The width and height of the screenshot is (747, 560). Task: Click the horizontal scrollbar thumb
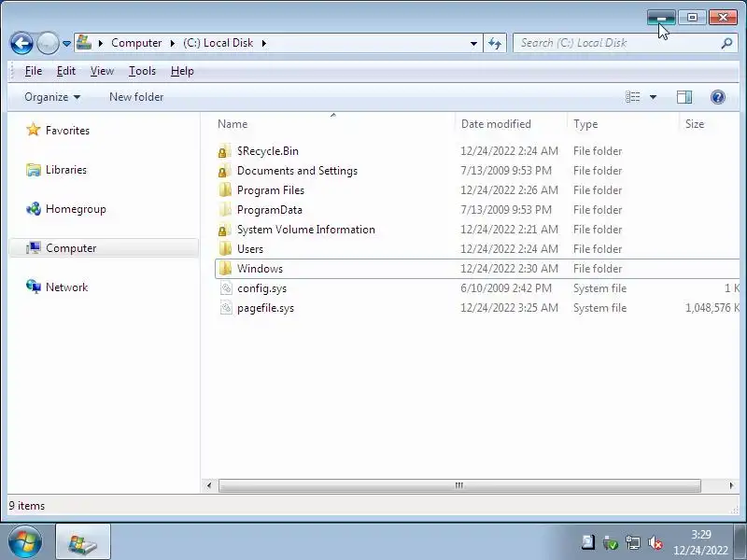[x=459, y=485]
